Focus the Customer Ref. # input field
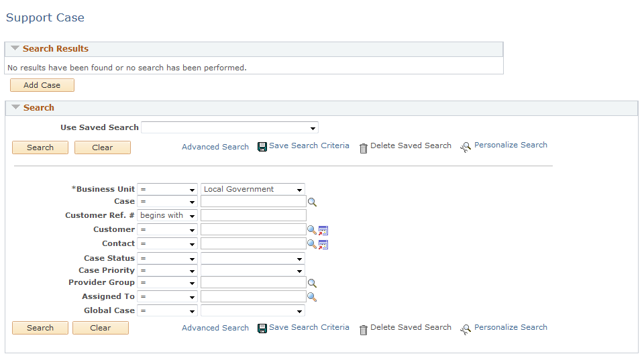 point(254,215)
